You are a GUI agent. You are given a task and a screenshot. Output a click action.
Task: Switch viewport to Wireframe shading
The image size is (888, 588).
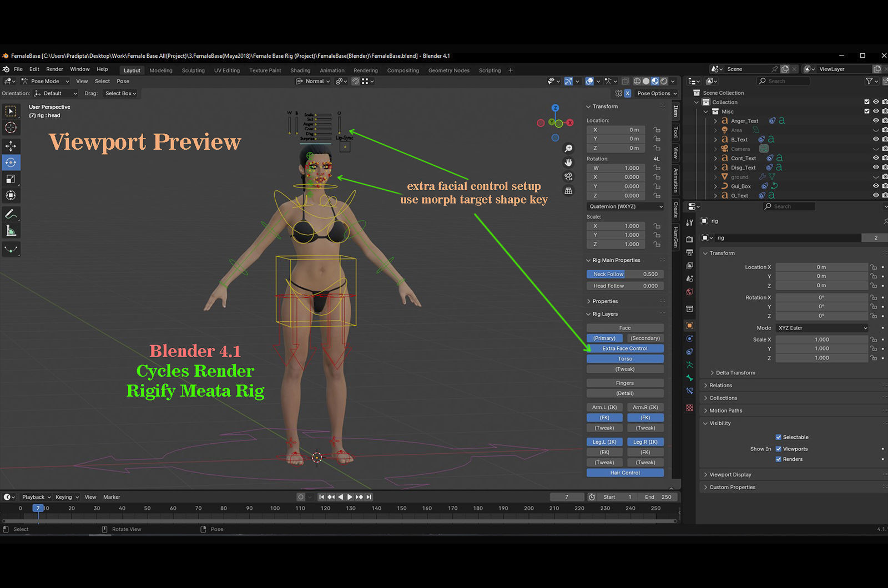(x=637, y=82)
